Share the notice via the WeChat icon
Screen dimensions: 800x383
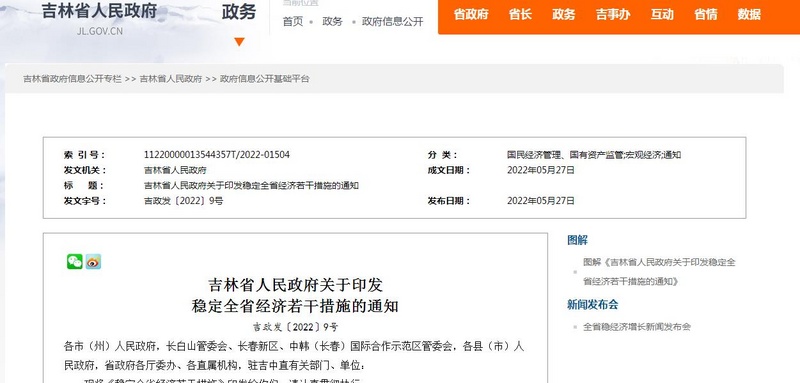pos(74,262)
